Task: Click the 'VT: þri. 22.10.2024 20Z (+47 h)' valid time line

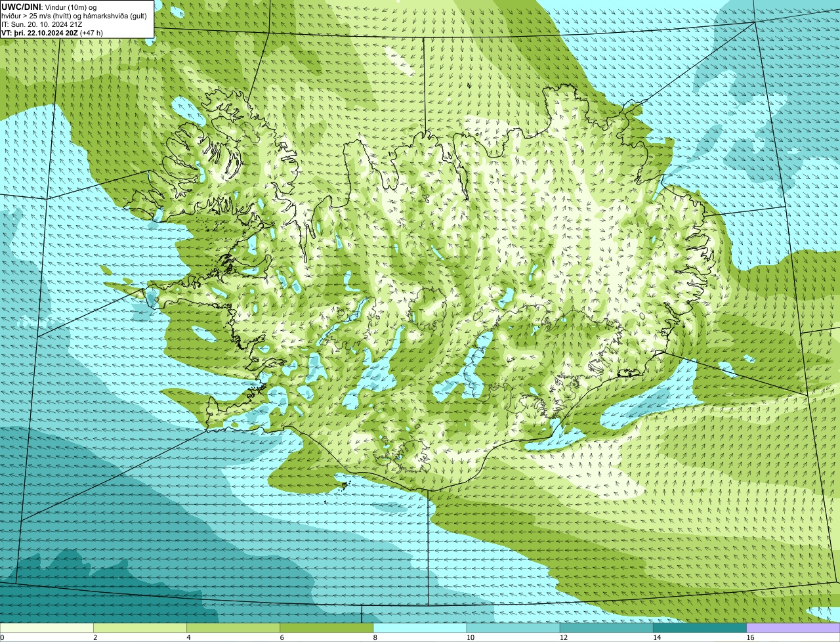Action: [x=52, y=32]
